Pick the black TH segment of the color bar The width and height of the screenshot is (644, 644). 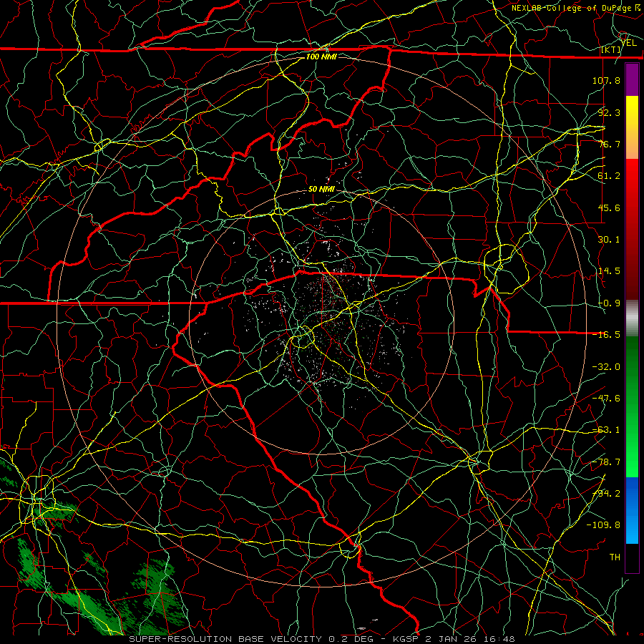tap(632, 557)
